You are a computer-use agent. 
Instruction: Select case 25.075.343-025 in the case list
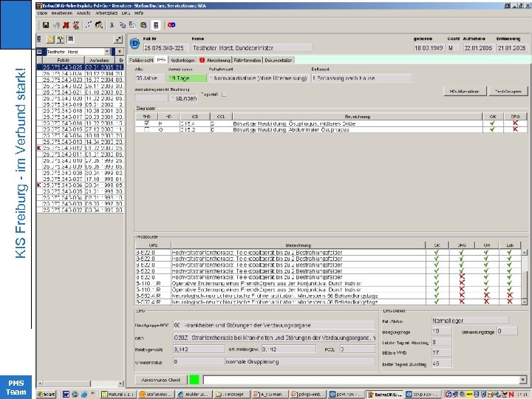[61, 67]
